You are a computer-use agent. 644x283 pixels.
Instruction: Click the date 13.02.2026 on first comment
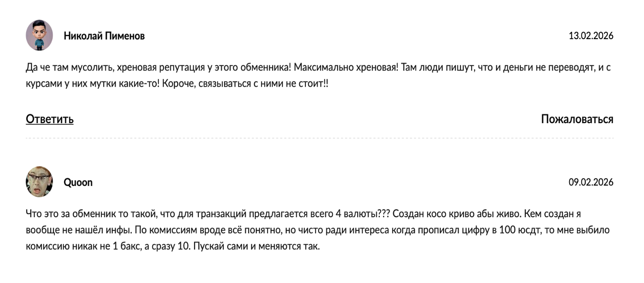591,36
